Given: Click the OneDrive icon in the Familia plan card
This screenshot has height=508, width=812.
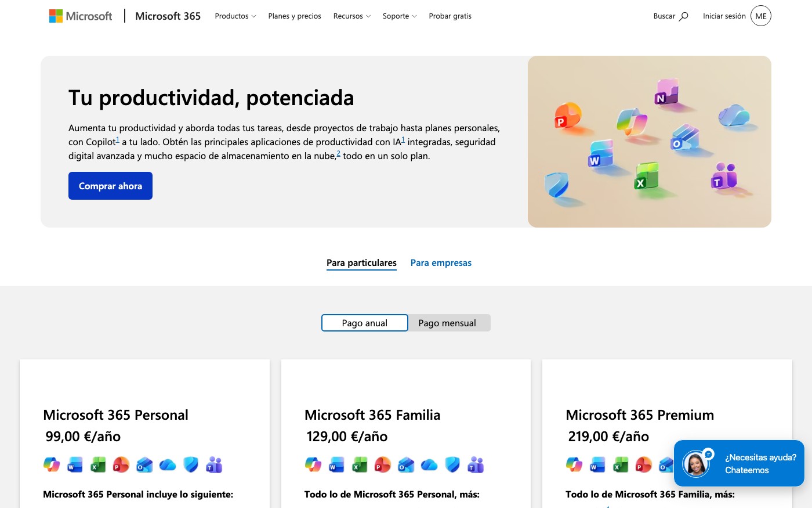Looking at the screenshot, I should tap(429, 464).
